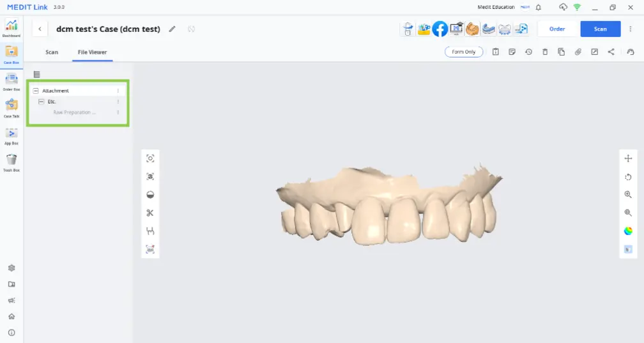644x343 pixels.
Task: Launch the orange dental model app
Action: 472,29
